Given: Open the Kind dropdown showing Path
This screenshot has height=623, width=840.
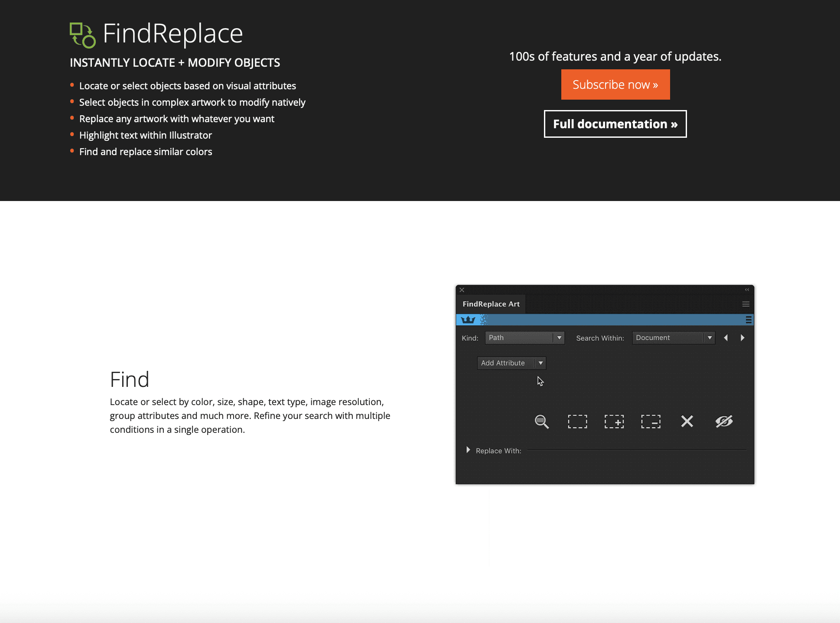Looking at the screenshot, I should click(524, 337).
